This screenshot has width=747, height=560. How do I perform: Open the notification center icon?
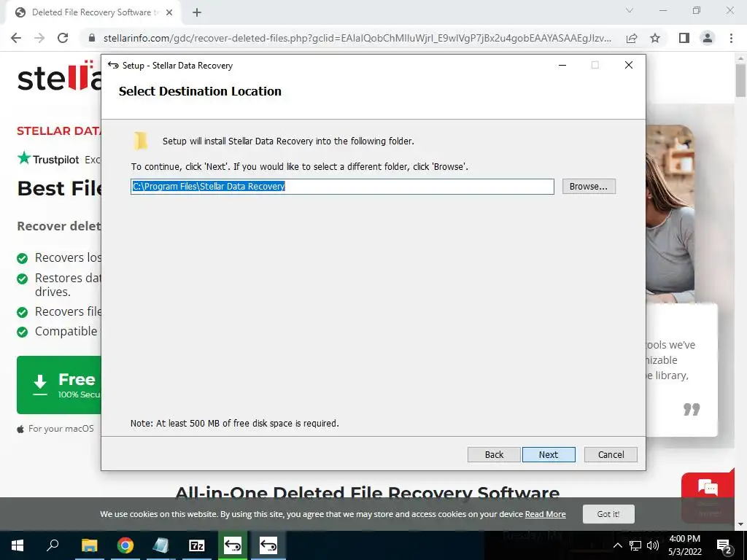(724, 545)
